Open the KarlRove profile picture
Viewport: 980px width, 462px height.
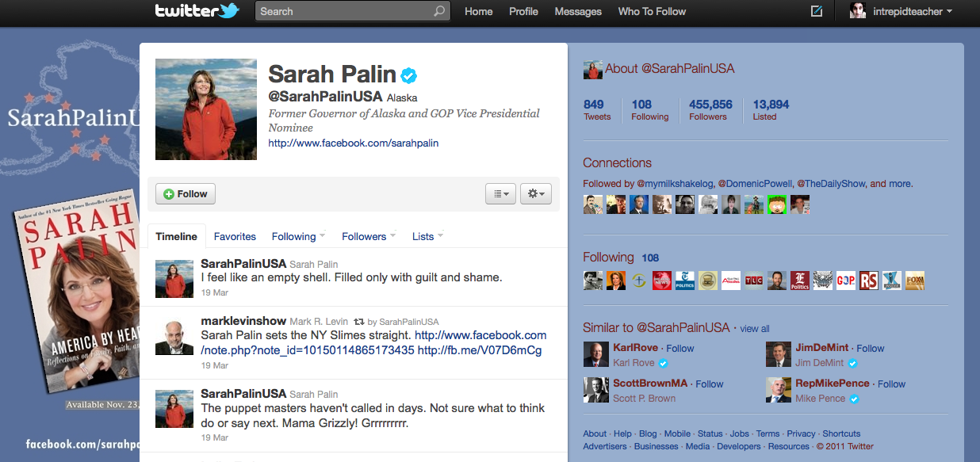pos(596,354)
